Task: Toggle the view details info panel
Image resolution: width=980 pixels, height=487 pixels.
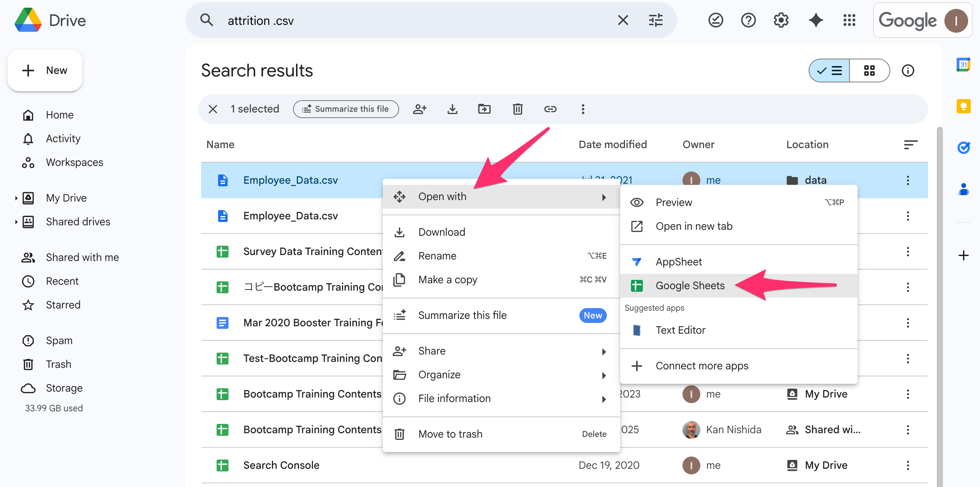Action: tap(908, 71)
